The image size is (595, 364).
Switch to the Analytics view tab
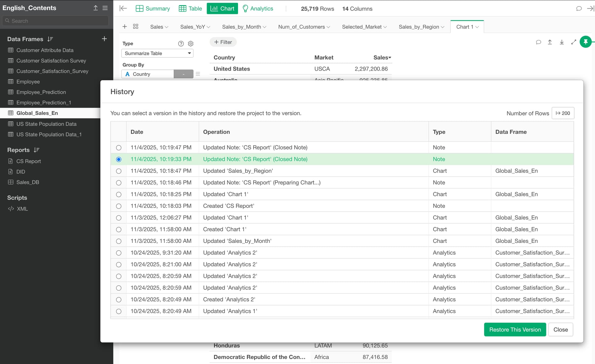(258, 8)
